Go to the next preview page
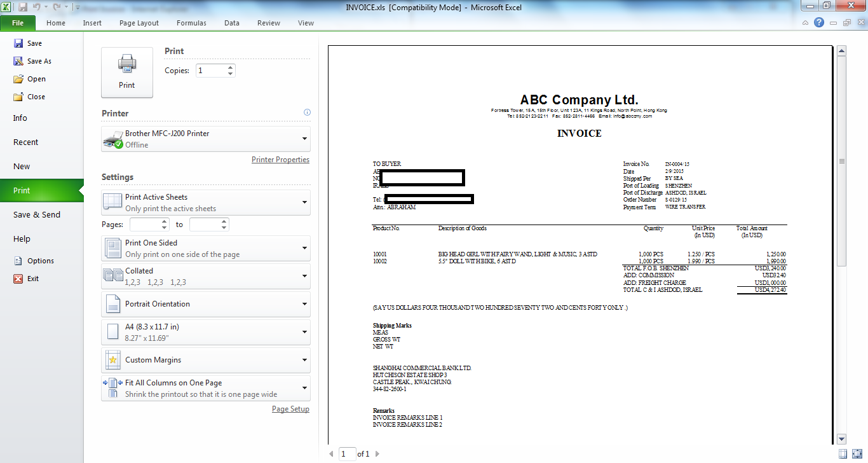Image resolution: width=868 pixels, height=463 pixels. 377,454
